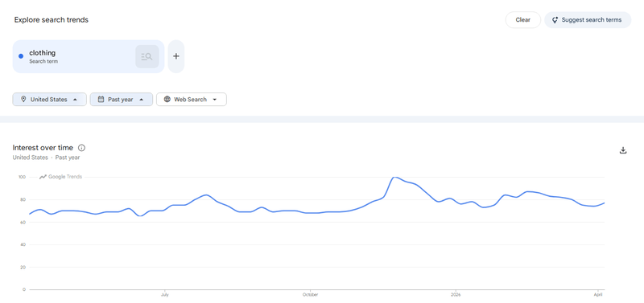Click the 80 value on the y-axis
Screen dimensions: 644x303
coord(23,199)
